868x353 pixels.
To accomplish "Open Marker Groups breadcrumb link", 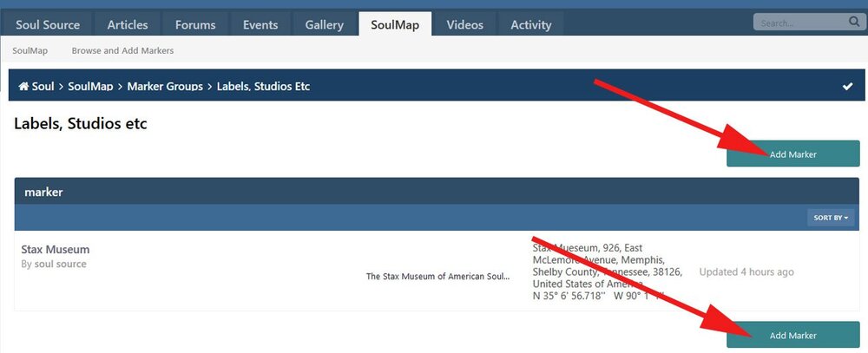I will tap(165, 87).
